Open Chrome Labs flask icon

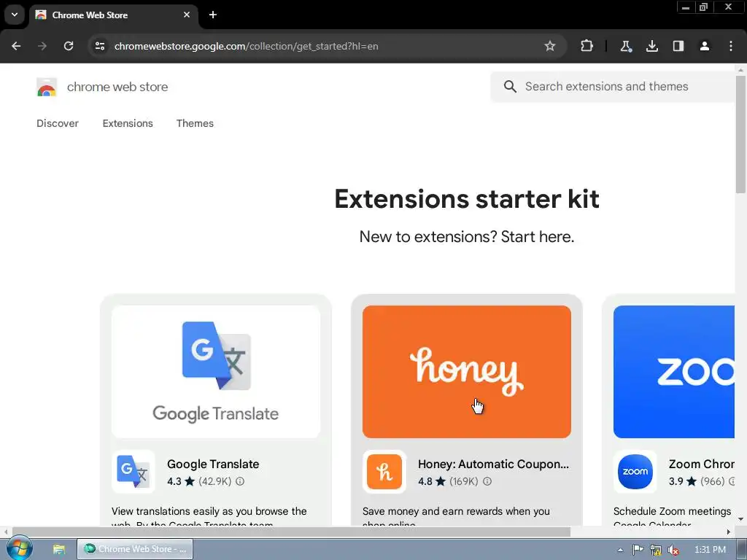[625, 46]
